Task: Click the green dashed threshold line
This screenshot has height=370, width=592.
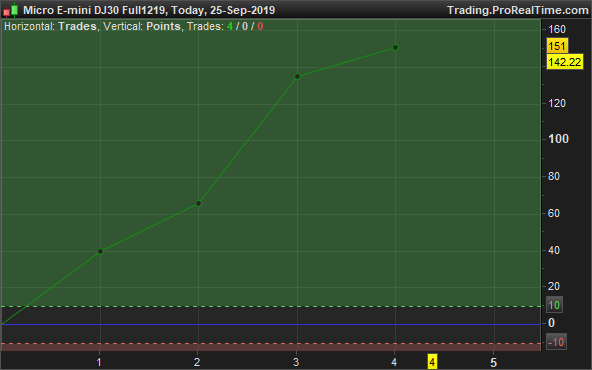Action: 271,306
